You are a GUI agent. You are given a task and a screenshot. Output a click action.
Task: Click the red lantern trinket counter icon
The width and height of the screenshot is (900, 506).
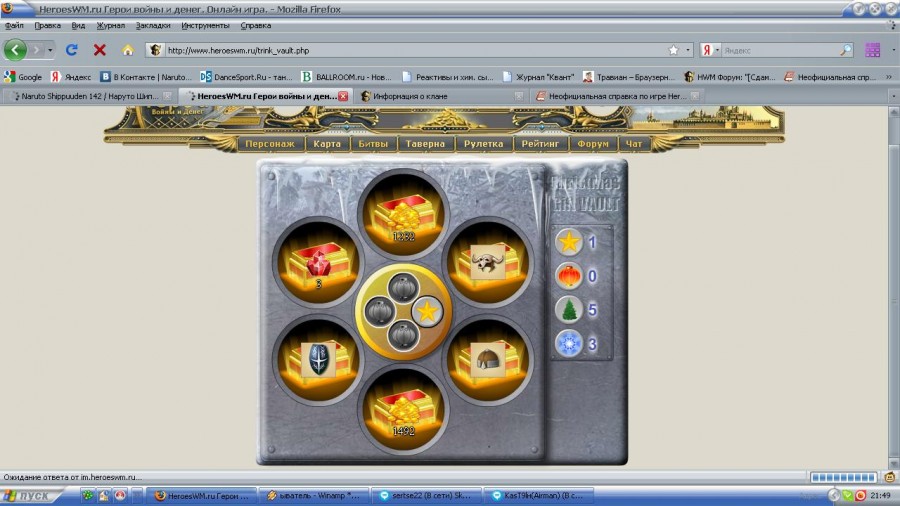[x=569, y=276]
